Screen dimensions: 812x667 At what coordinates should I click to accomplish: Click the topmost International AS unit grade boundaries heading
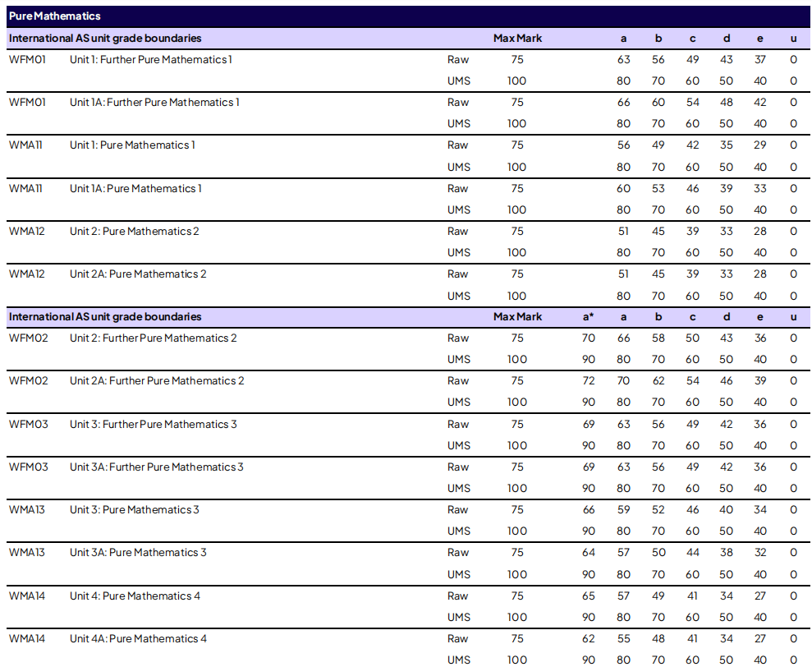point(105,39)
